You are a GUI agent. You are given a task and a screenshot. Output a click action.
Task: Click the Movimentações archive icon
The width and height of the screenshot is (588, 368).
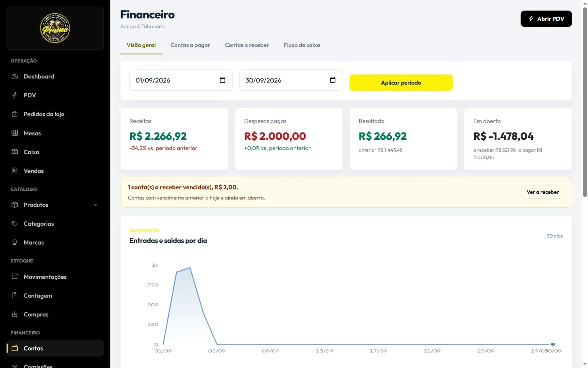click(x=15, y=277)
